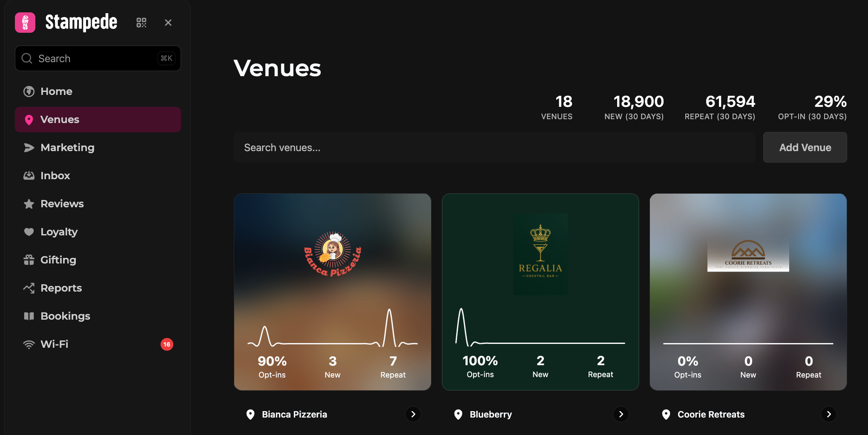Go to Bookings in the sidebar
This screenshot has height=435, width=868.
pos(65,316)
